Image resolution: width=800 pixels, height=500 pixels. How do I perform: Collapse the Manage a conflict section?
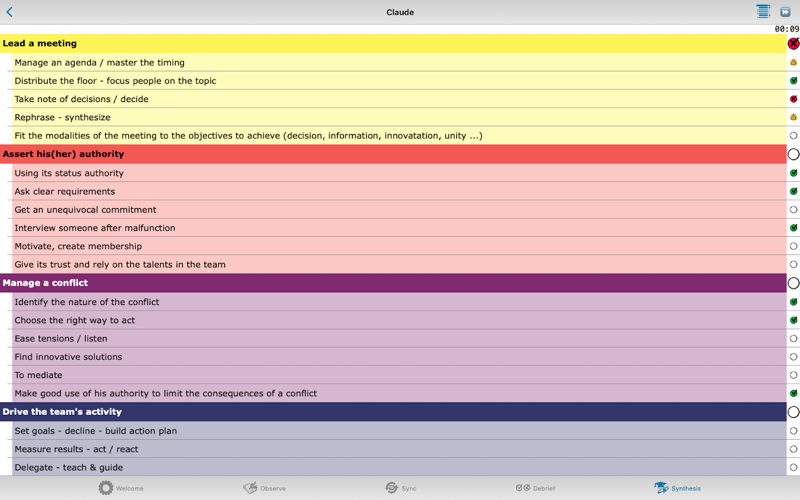tap(393, 283)
